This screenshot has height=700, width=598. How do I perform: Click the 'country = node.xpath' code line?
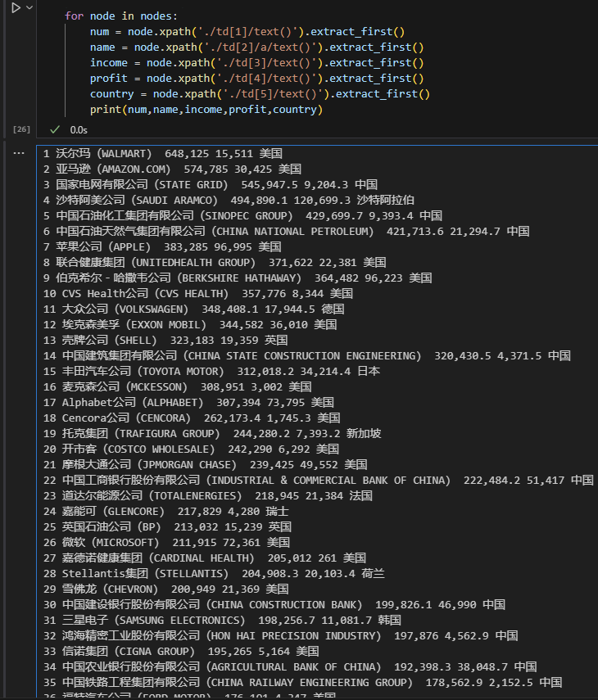[x=260, y=94]
